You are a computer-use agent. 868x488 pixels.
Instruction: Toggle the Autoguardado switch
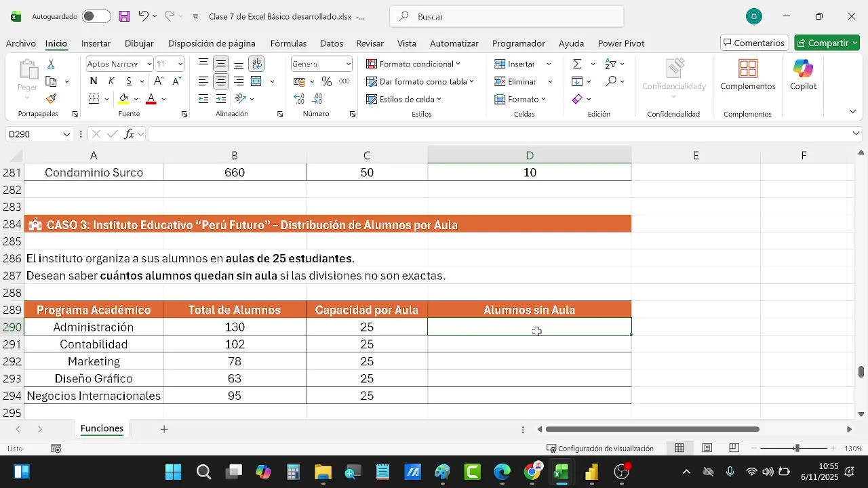coord(96,16)
